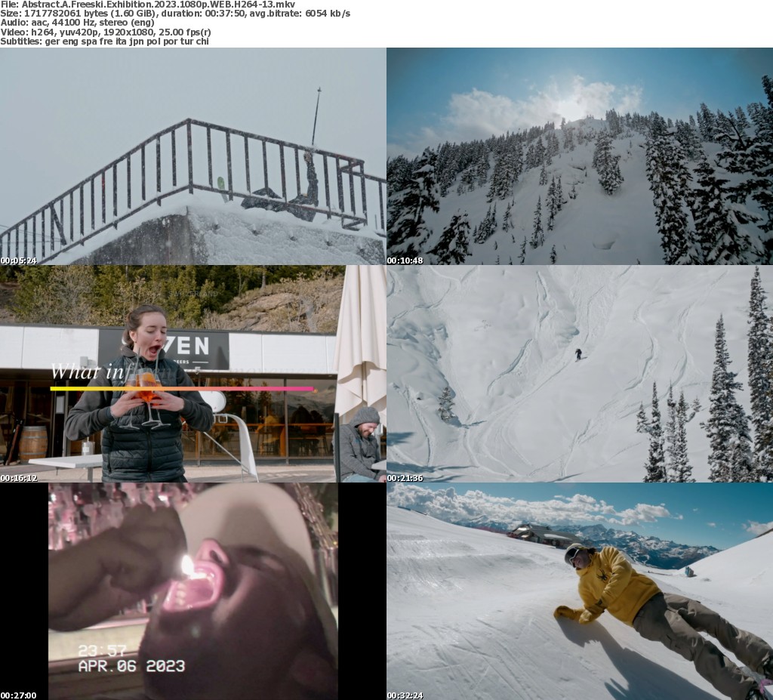Select the snowy forest slope thumbnail
Image resolution: width=773 pixels, height=700 pixels.
tap(580, 156)
